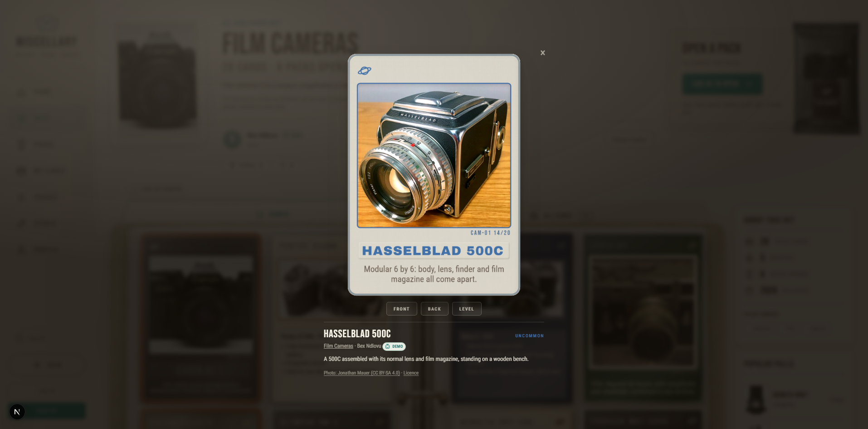Screen dimensions: 868x429
Task: Show the card's Front view
Action: pos(401,309)
